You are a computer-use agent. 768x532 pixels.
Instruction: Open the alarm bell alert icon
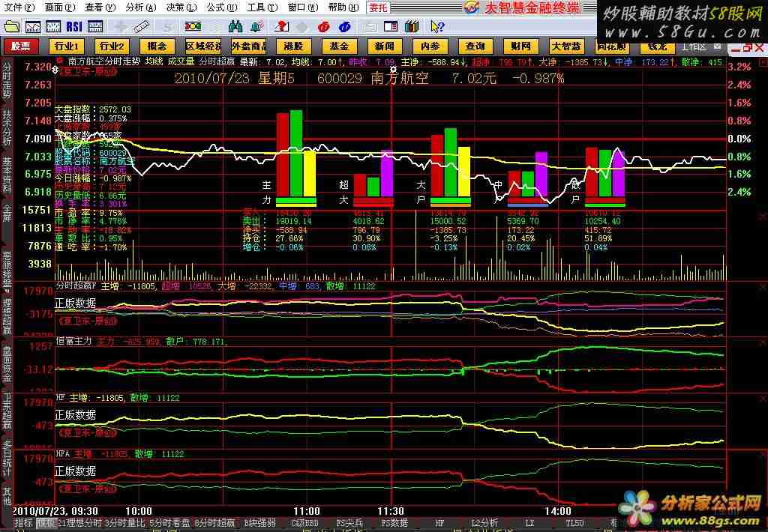[x=256, y=26]
